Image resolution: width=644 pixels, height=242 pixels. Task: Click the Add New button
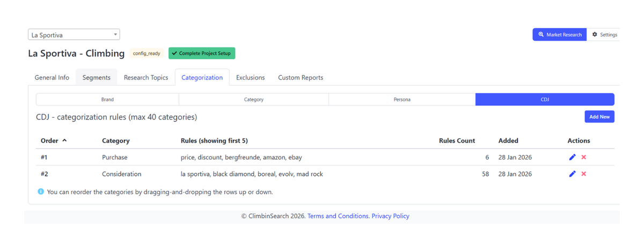point(599,117)
